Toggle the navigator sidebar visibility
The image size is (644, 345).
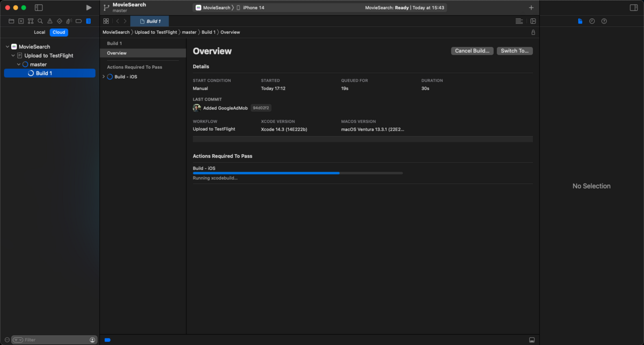click(39, 8)
